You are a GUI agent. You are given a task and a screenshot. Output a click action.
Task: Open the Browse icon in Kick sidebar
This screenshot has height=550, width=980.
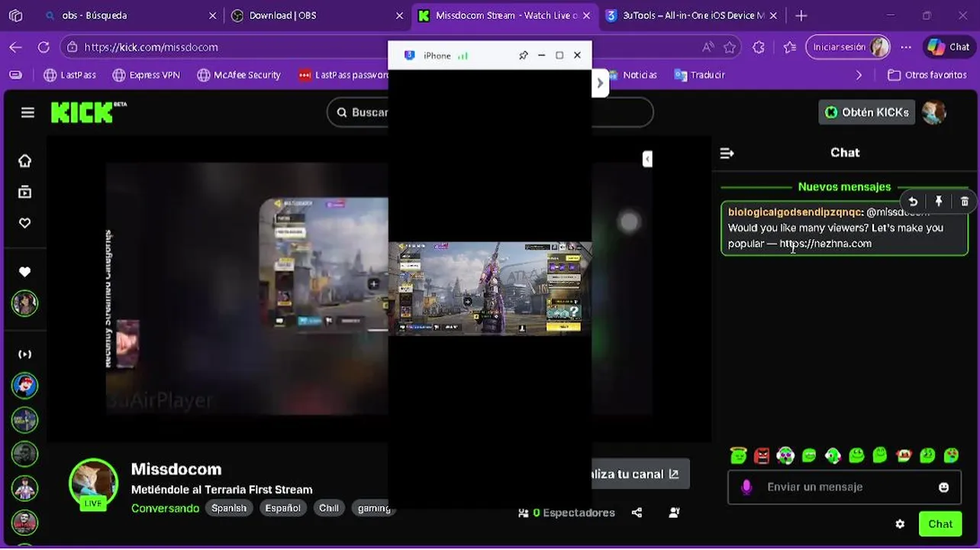tap(25, 192)
